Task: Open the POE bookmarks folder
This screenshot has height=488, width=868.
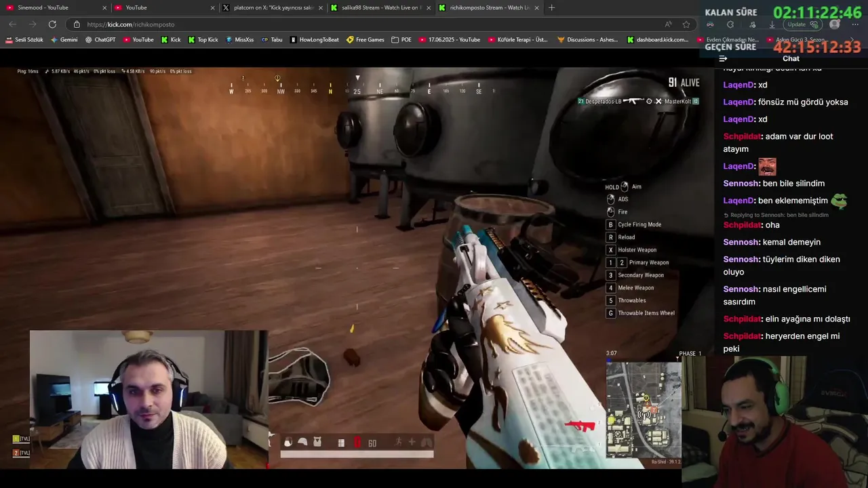Action: click(x=401, y=40)
